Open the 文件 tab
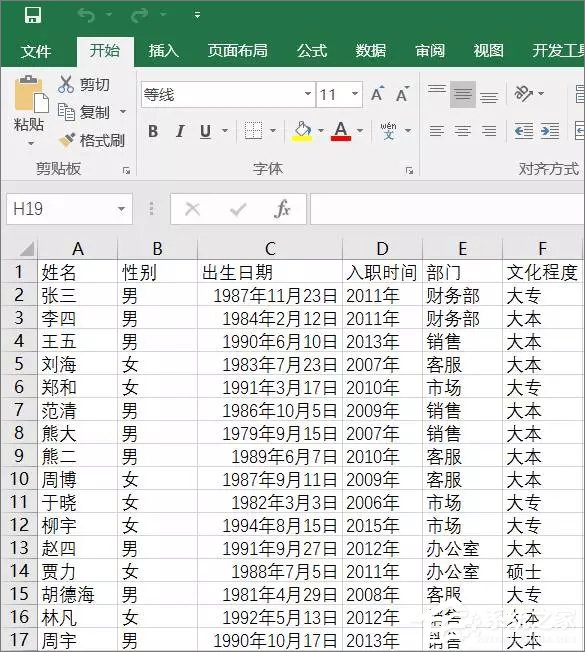Screen dimensions: 585x652 point(36,51)
